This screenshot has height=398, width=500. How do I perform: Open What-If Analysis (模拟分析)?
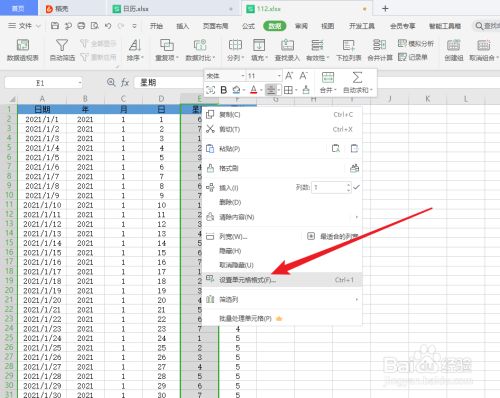click(416, 43)
